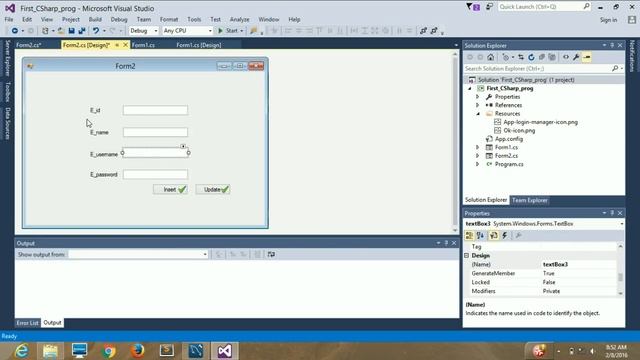The height and width of the screenshot is (360, 640).
Task: Expand the Form1.cs node
Action: coord(478,147)
